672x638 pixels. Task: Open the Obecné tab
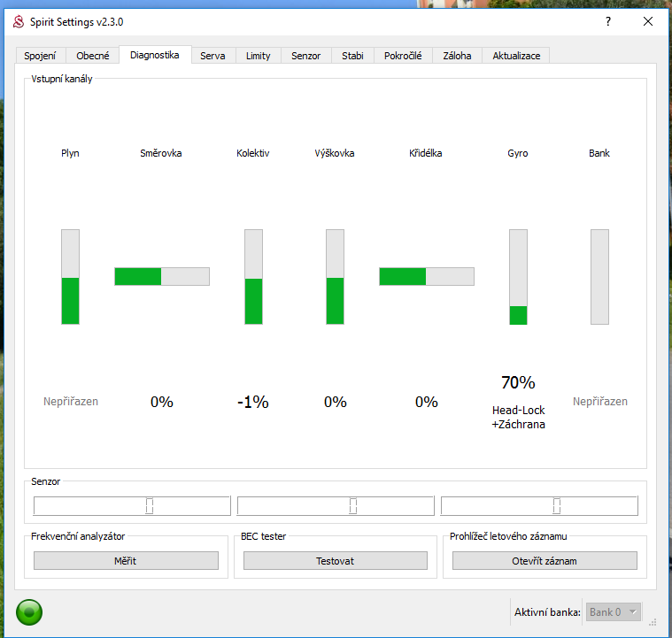93,56
